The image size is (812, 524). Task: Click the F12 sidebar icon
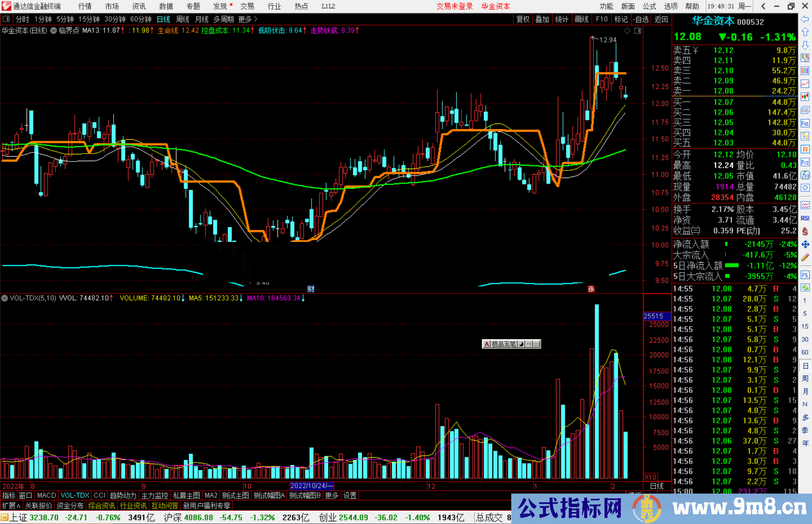pyautogui.click(x=805, y=162)
